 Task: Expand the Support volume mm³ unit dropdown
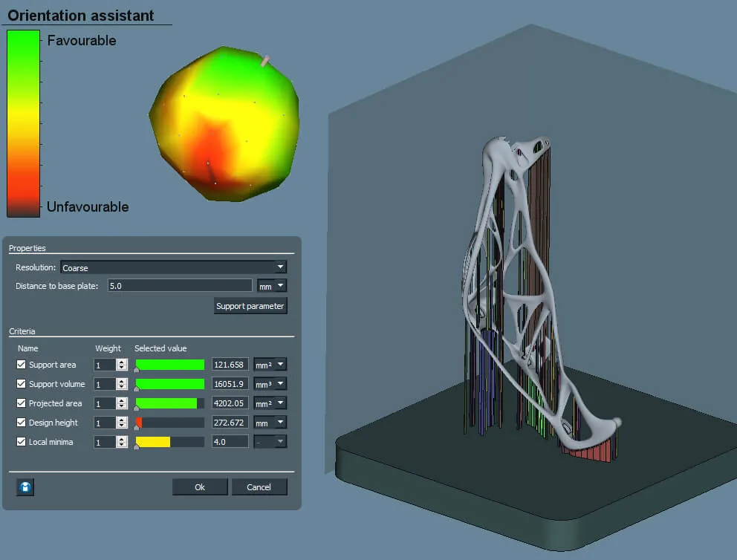pyautogui.click(x=271, y=384)
